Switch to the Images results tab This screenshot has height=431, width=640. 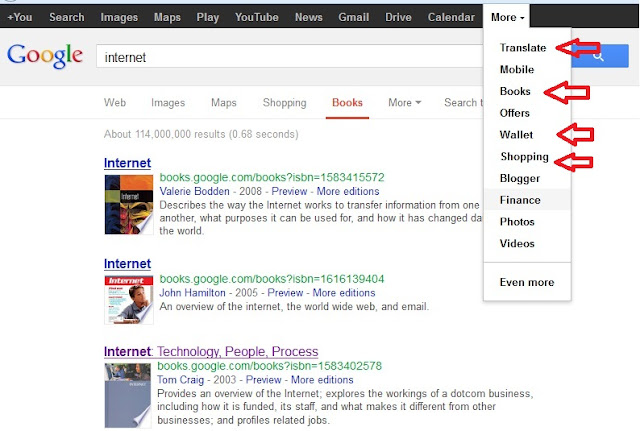coord(168,102)
